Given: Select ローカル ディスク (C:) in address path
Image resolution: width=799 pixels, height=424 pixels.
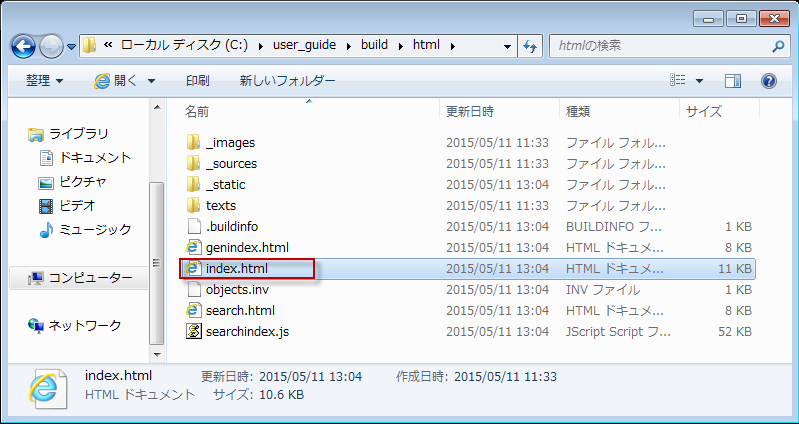Looking at the screenshot, I should (184, 45).
